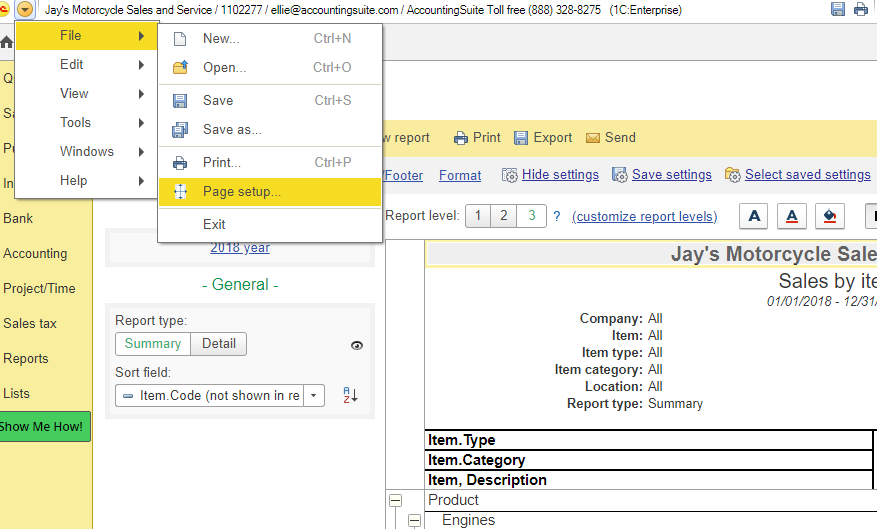Set report level to 1

click(478, 216)
